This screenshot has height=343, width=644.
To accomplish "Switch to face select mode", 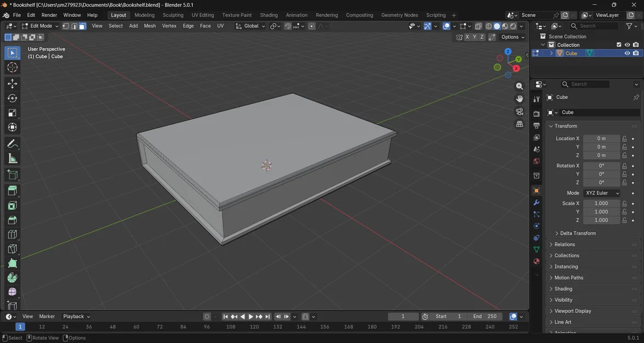I will point(82,26).
